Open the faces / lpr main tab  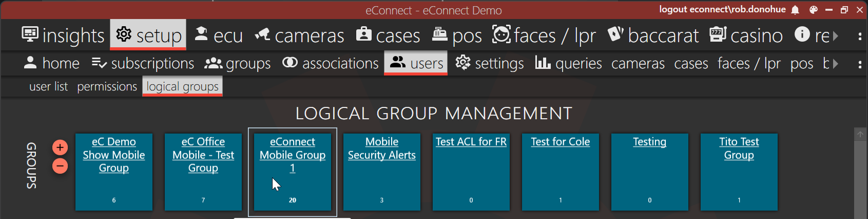tap(544, 35)
